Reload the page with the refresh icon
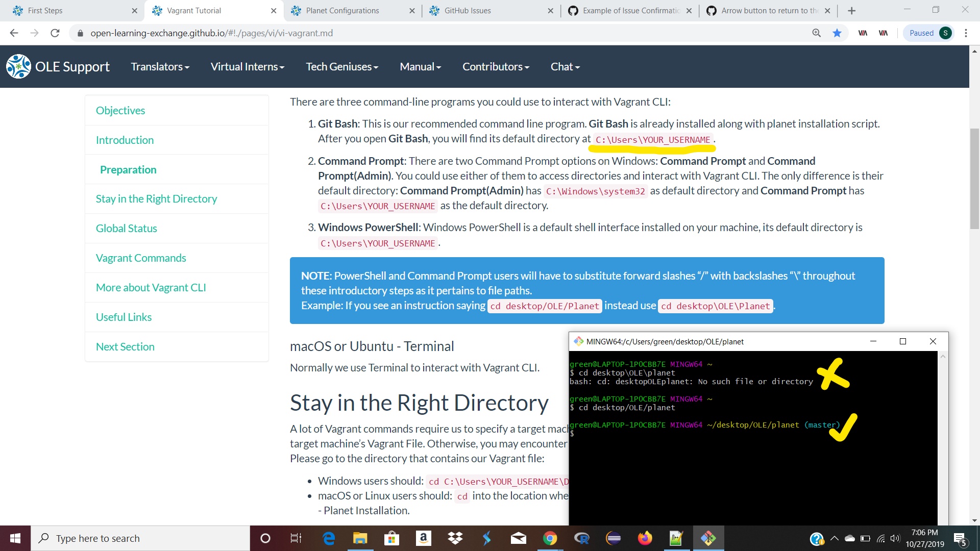Screen dimensions: 980x551 pos(55,33)
